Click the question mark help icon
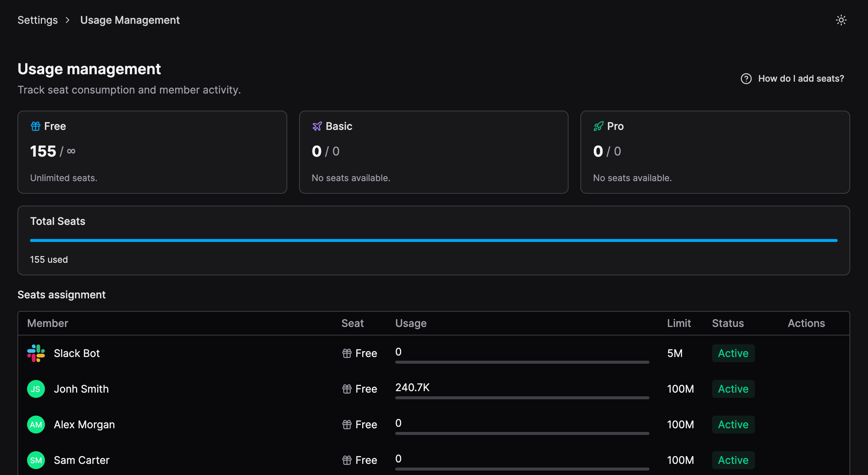This screenshot has height=475, width=868. pos(746,79)
